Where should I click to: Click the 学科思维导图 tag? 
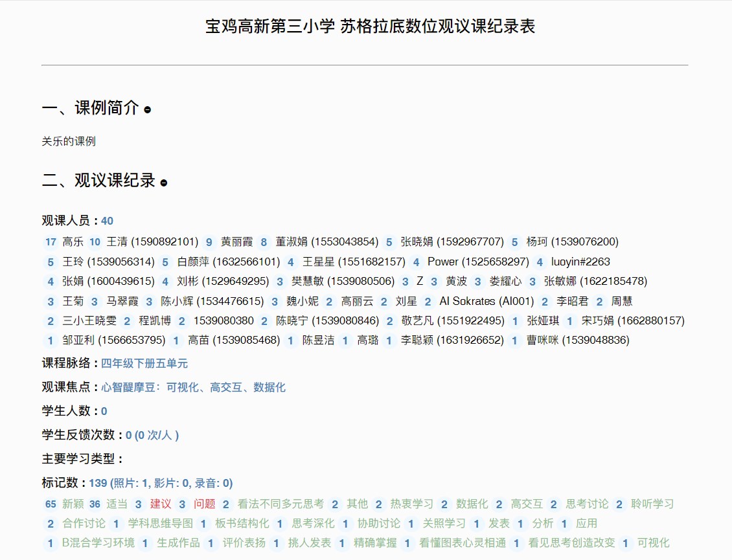coord(161,524)
